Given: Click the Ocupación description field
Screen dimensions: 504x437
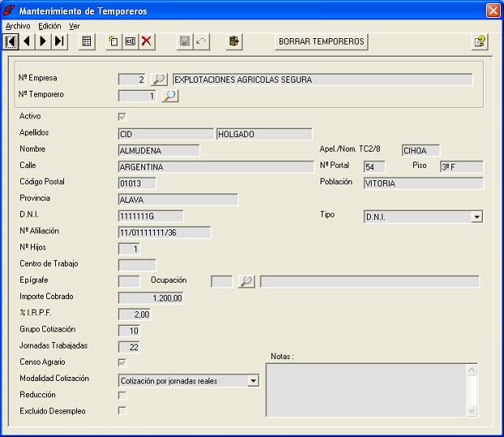Looking at the screenshot, I should pyautogui.click(x=369, y=282).
